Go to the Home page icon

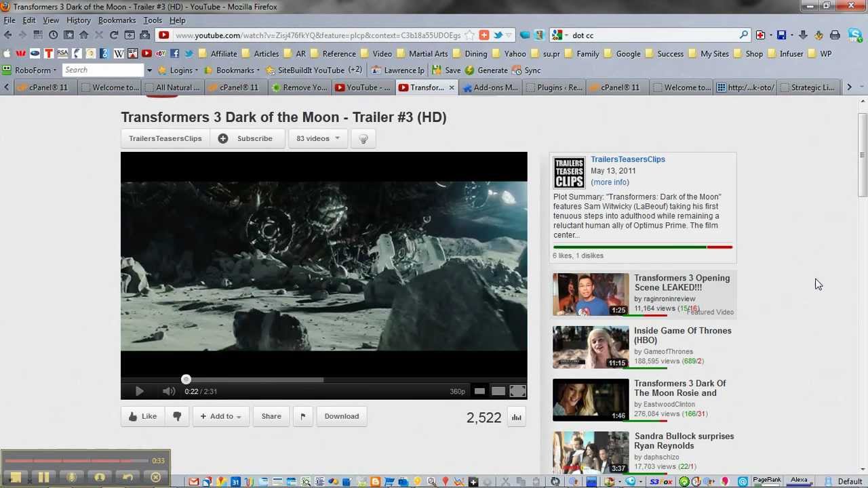pos(83,35)
